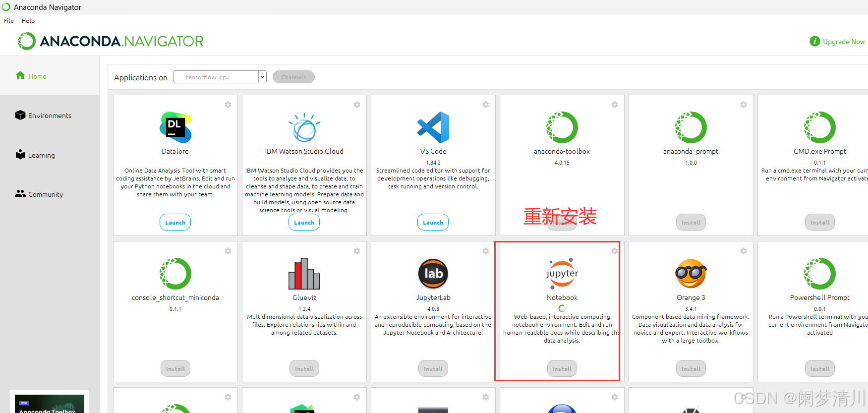Launch IBM Watson Studio Cloud
The height and width of the screenshot is (413, 868).
point(304,223)
